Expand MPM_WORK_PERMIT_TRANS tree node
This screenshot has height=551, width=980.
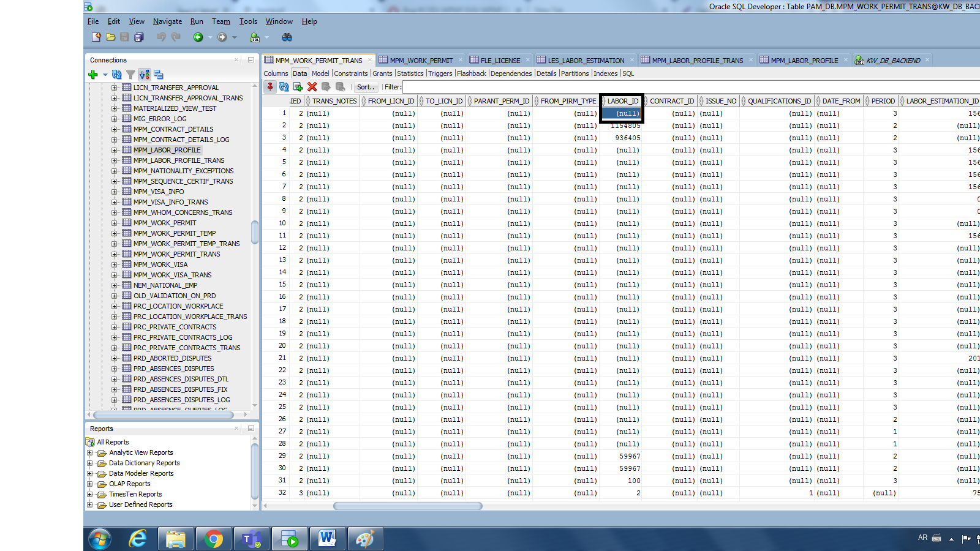[114, 254]
